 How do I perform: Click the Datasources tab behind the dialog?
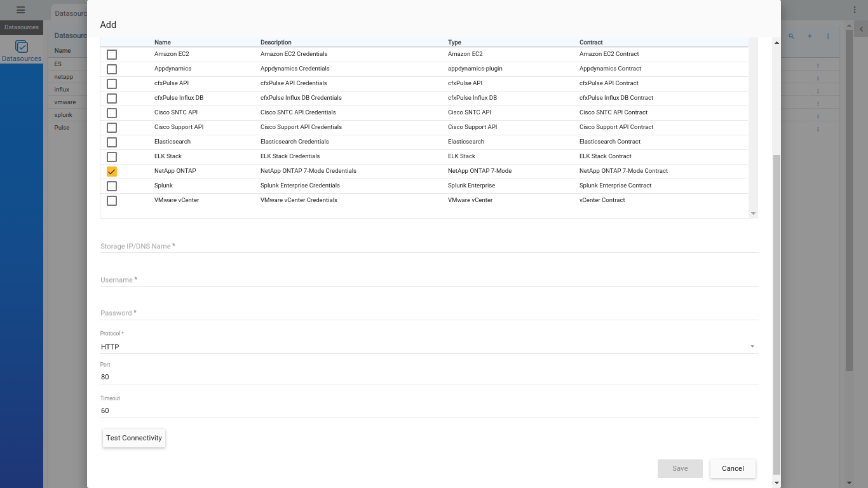click(x=70, y=13)
